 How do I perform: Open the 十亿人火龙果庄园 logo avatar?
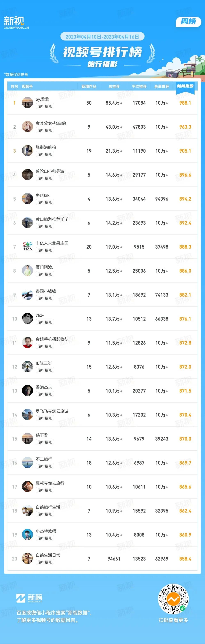[27, 247]
